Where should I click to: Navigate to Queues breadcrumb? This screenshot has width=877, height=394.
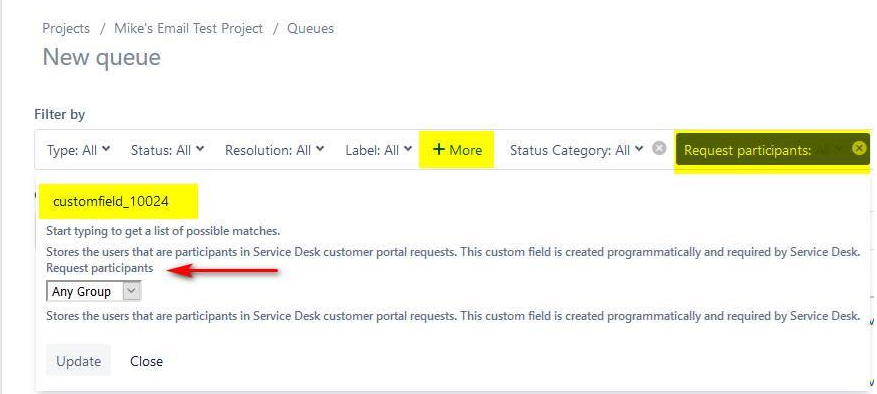point(310,29)
